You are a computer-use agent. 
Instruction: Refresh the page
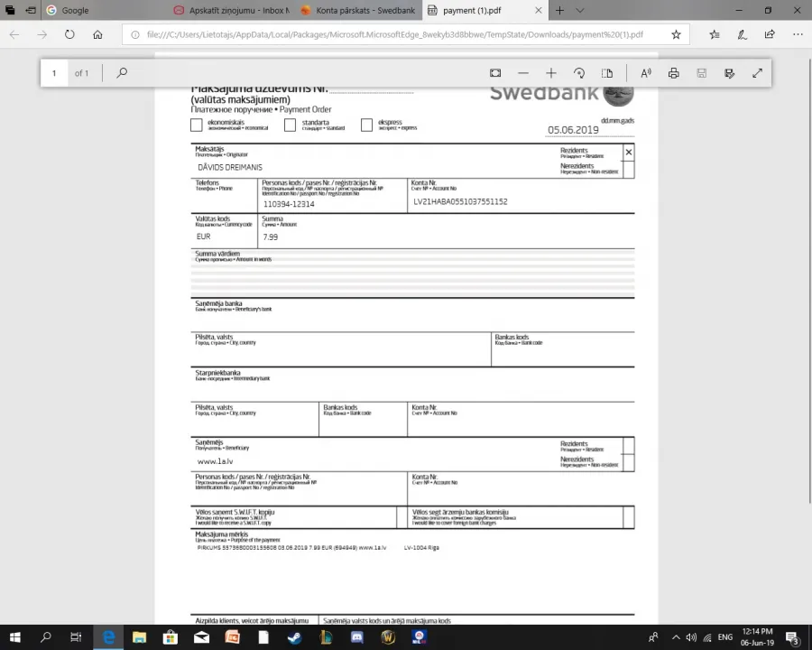(x=69, y=34)
